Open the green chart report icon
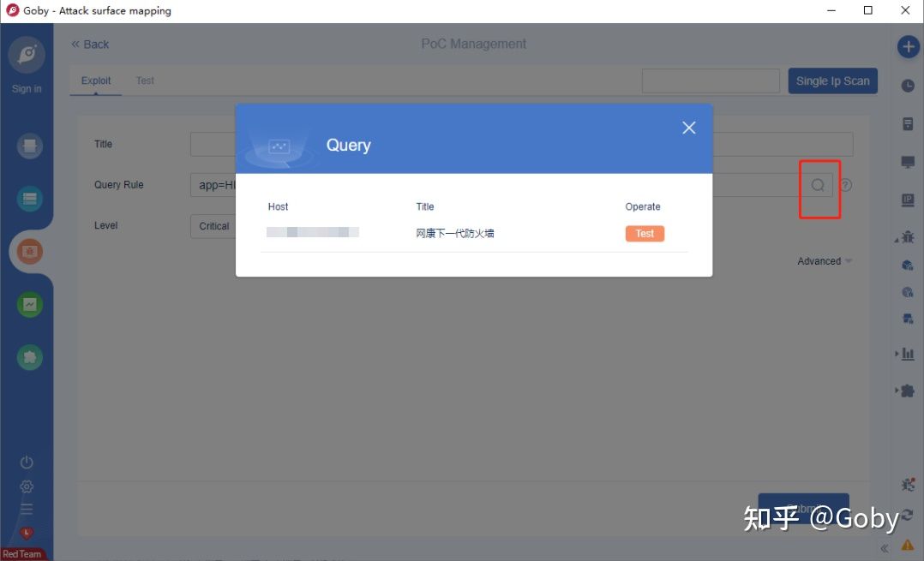Screen dimensions: 924x561 (x=29, y=305)
